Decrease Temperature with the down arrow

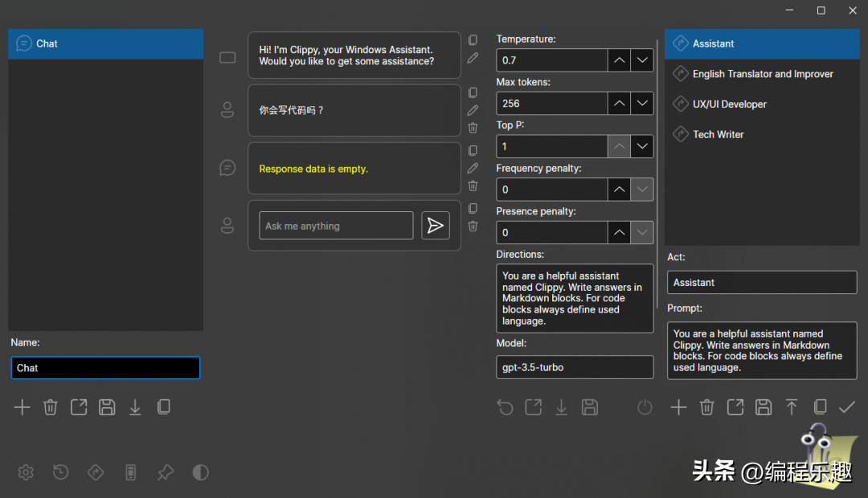(x=641, y=60)
